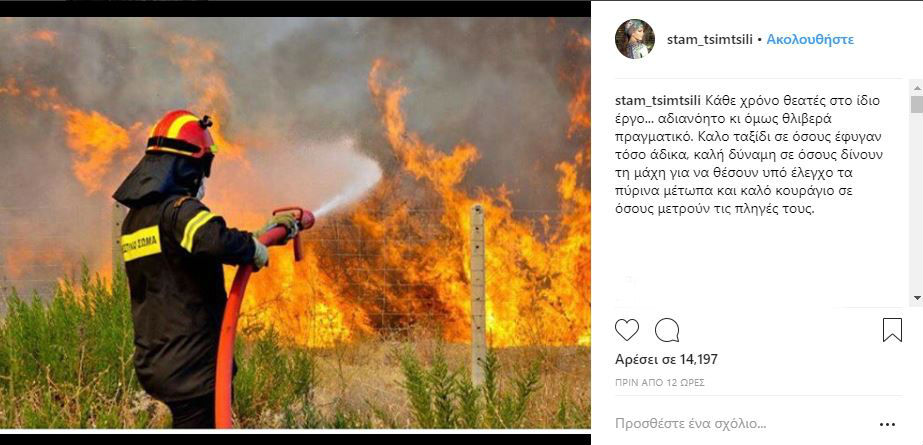923x445 pixels.
Task: Click the yellow ΣΩΜΑ patch on the jacket
Action: 141,244
